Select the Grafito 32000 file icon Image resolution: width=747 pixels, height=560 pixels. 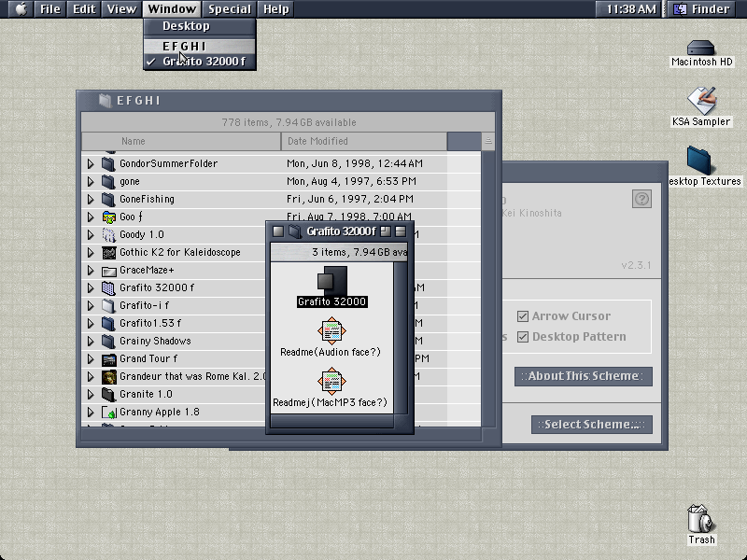tap(332, 281)
